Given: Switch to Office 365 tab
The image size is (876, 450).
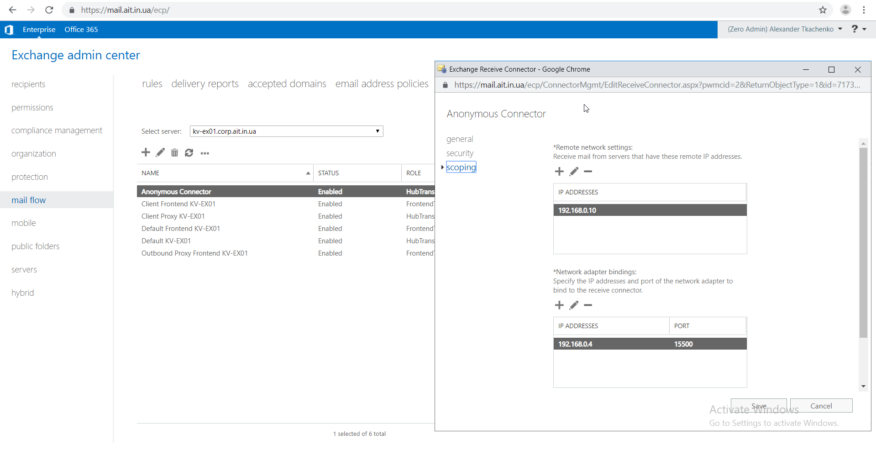Looking at the screenshot, I should [x=81, y=30].
